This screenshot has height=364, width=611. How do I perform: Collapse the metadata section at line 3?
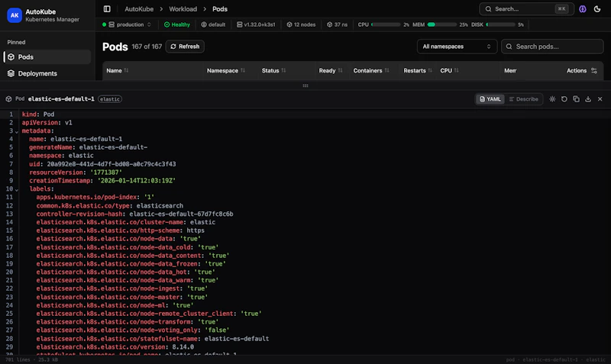click(x=17, y=131)
